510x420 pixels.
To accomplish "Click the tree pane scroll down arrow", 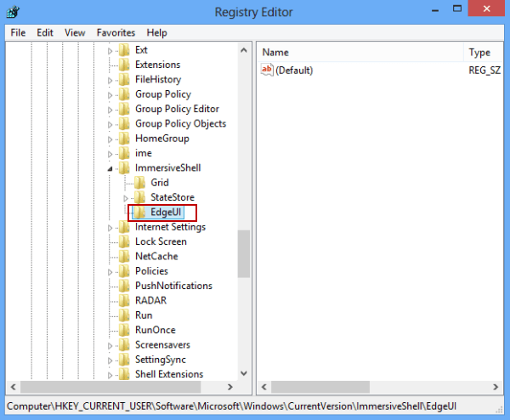I will pyautogui.click(x=244, y=373).
